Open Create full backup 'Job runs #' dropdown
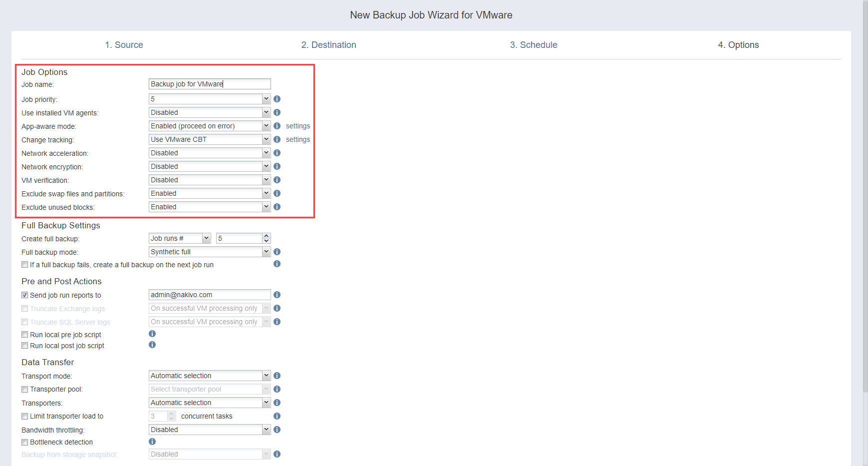 coord(180,238)
